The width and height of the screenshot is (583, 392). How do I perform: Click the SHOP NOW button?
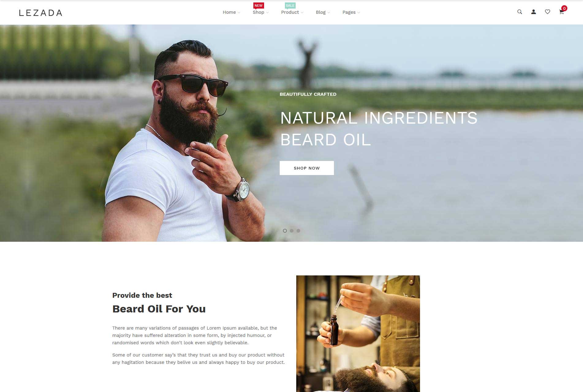(x=307, y=168)
